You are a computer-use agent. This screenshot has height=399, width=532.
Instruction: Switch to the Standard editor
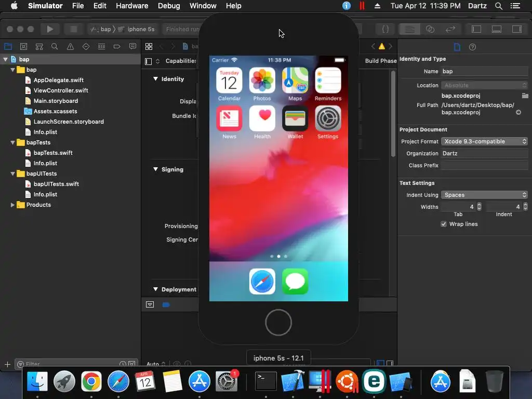point(409,29)
